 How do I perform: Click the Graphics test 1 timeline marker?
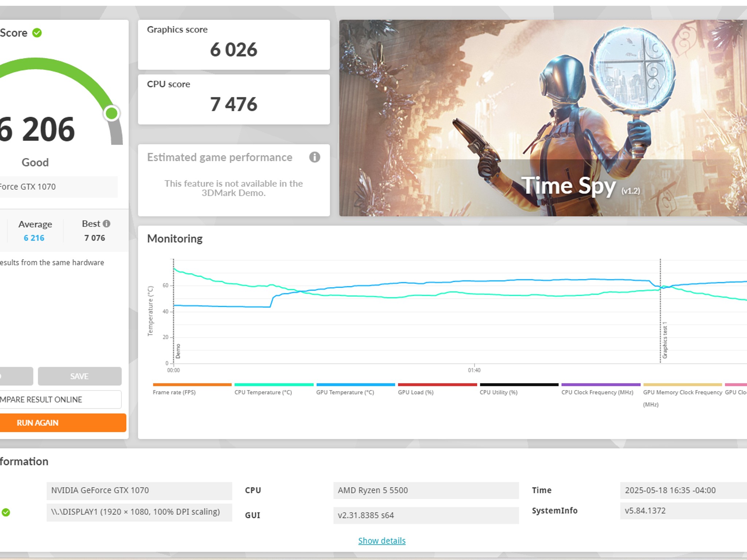tap(665, 340)
